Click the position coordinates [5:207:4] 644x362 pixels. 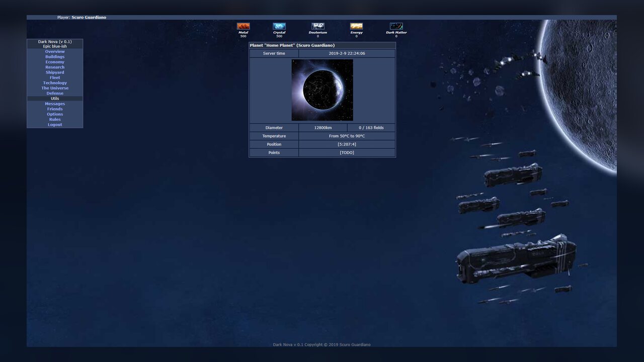[x=347, y=144]
